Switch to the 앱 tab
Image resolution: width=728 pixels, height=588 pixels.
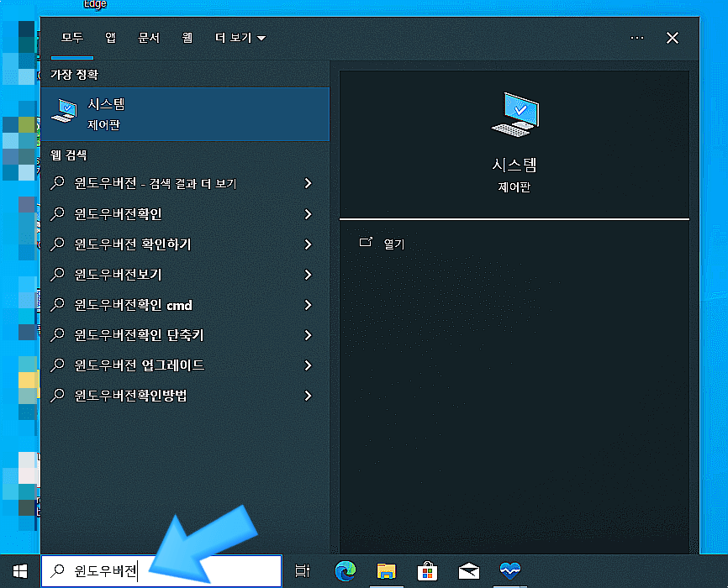pos(110,37)
